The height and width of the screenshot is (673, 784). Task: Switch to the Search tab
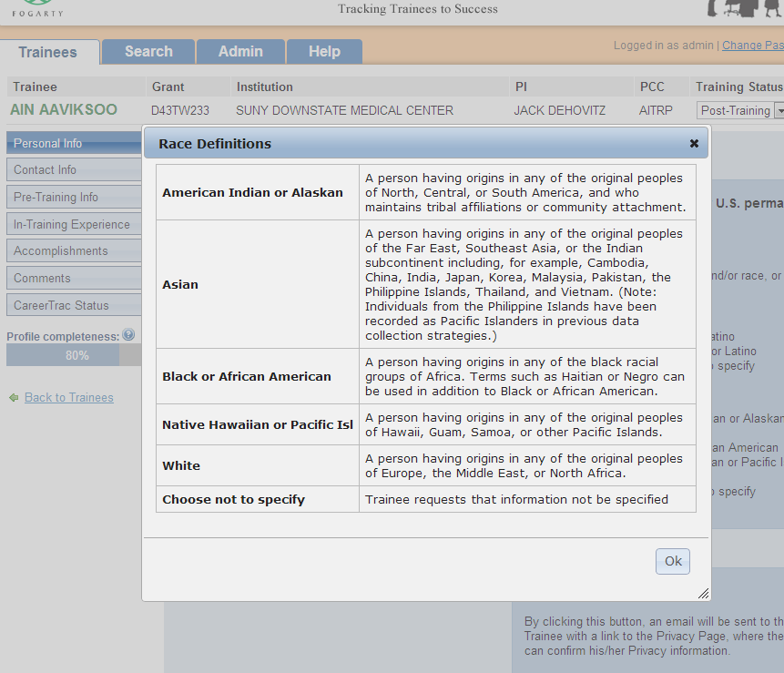point(148,52)
